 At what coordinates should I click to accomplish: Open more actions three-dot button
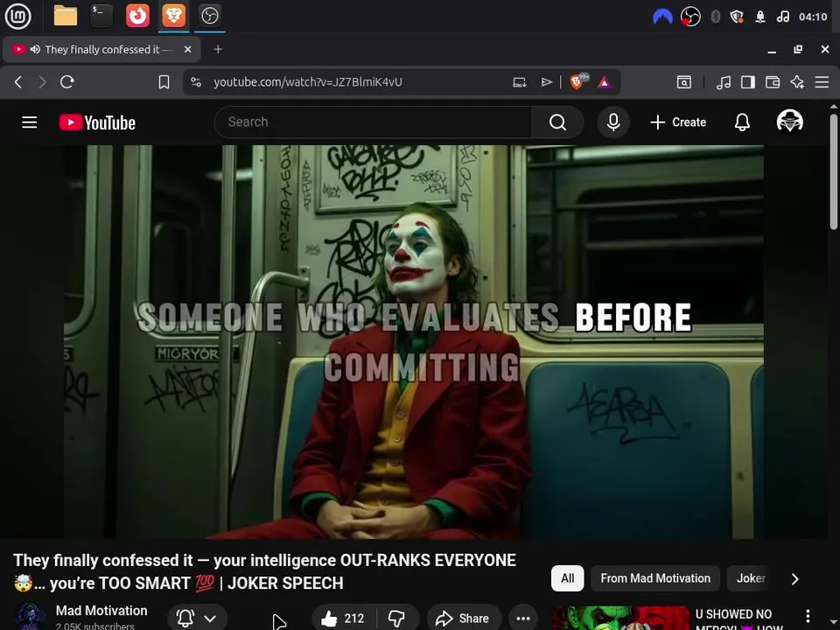pos(523,619)
